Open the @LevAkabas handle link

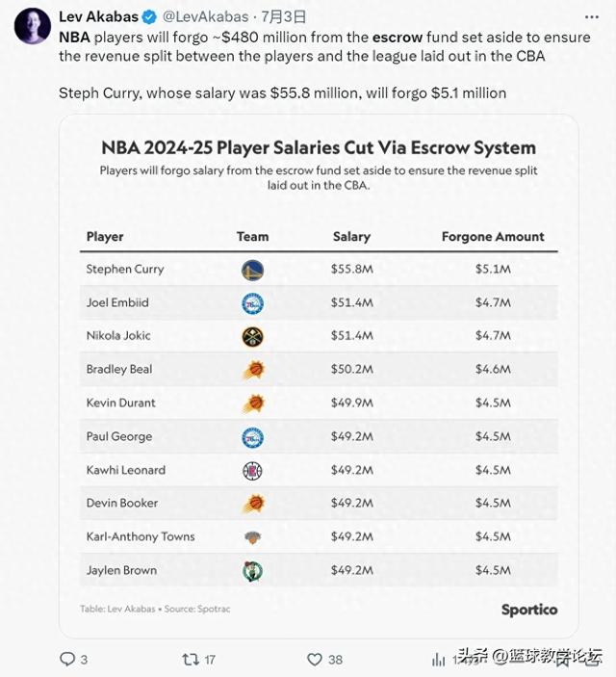[205, 16]
